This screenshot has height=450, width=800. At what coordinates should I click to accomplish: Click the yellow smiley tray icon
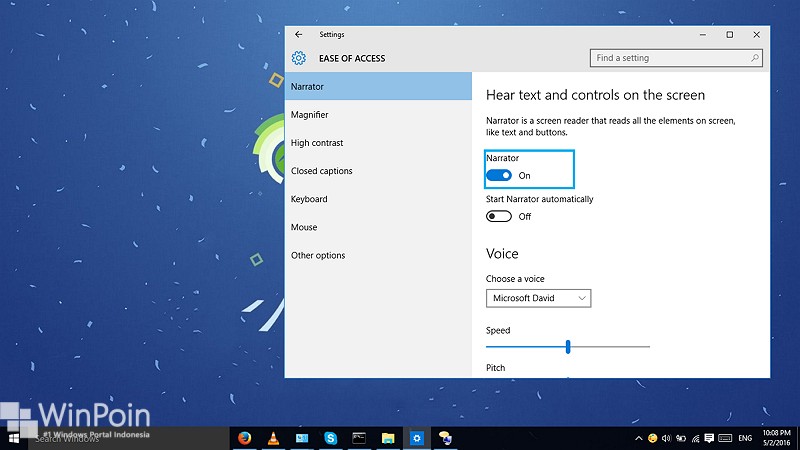point(652,438)
